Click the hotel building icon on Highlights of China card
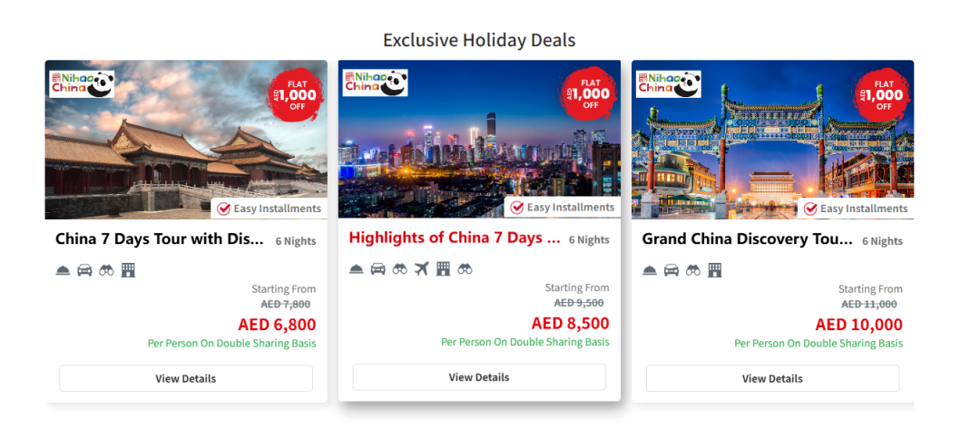Viewport: 980px width, 428px height. (443, 268)
